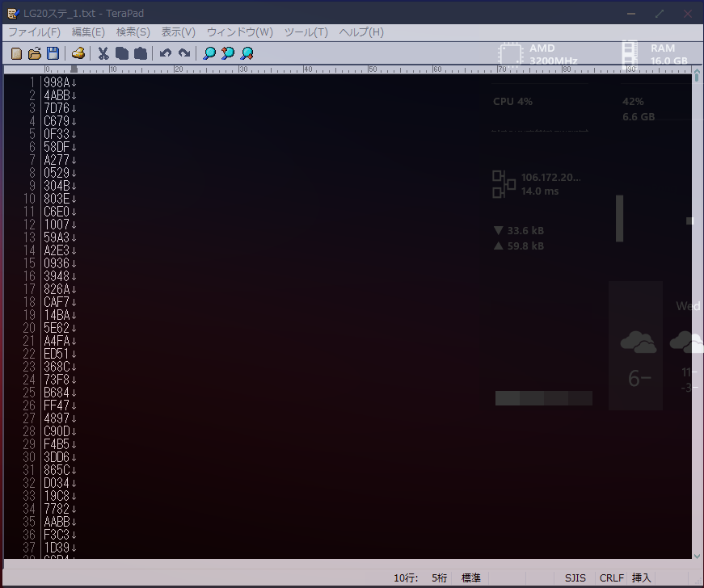Click the text line 4897

click(57, 418)
